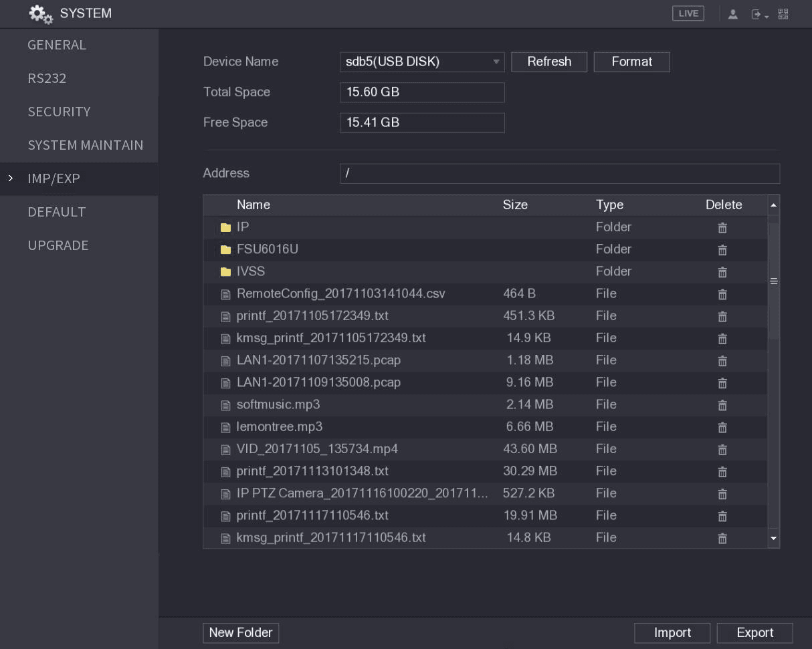Select LAN1-20171109135008.pcap file name
The image size is (812, 649).
pos(318,382)
